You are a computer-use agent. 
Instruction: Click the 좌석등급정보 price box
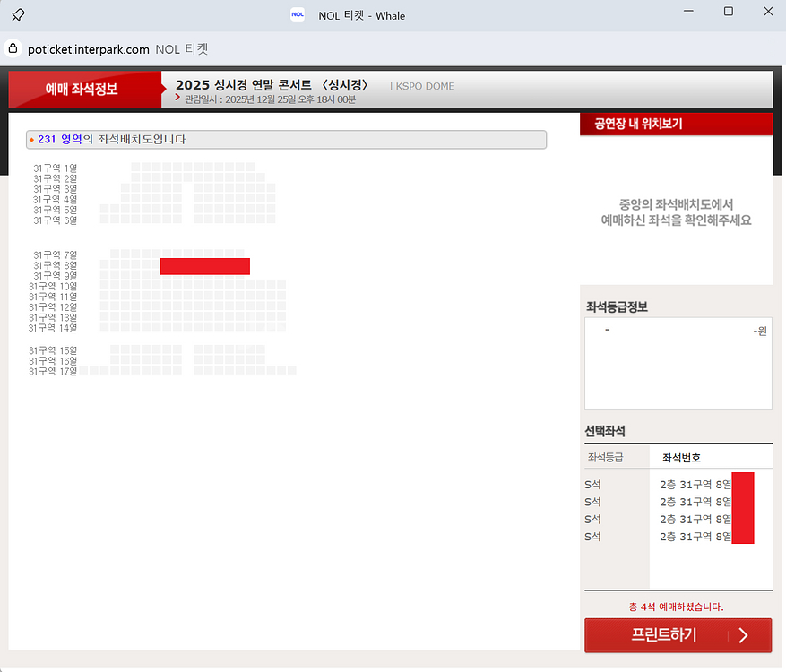[678, 363]
